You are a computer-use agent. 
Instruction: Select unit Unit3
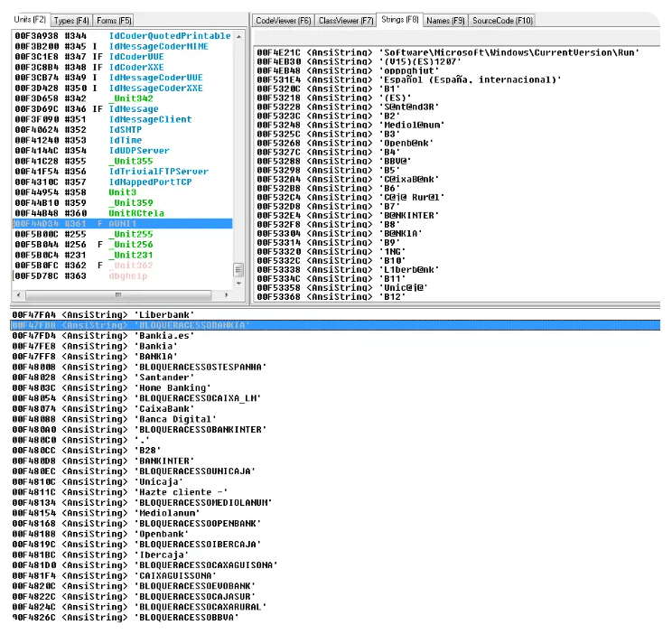123,192
